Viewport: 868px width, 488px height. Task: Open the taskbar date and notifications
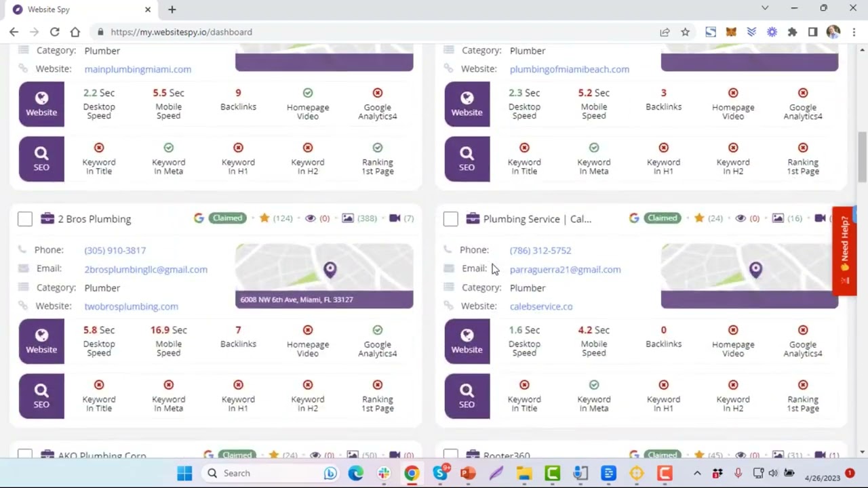point(829,473)
